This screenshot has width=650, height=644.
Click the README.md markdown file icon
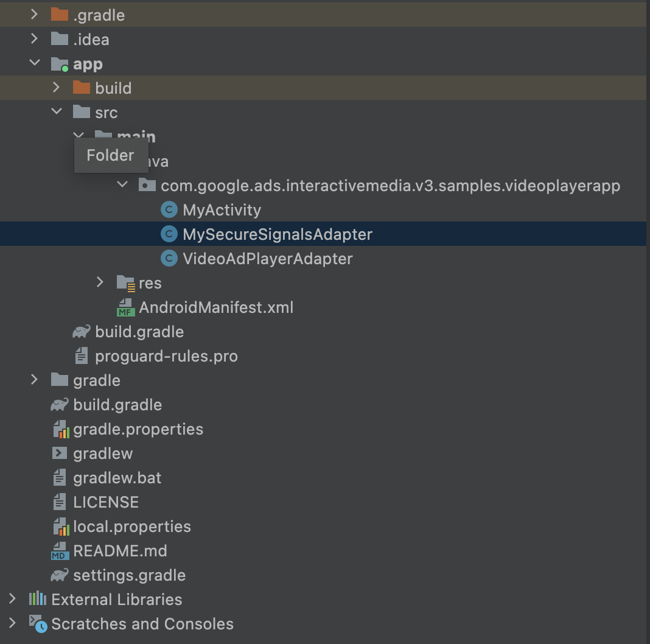click(x=60, y=551)
